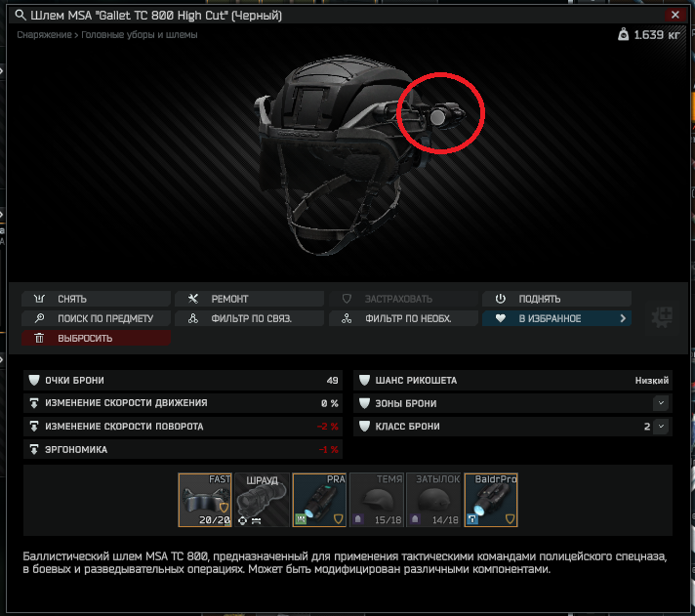Select the PRA flashlight mod slot
Viewport: 695px width, 616px height.
click(319, 500)
